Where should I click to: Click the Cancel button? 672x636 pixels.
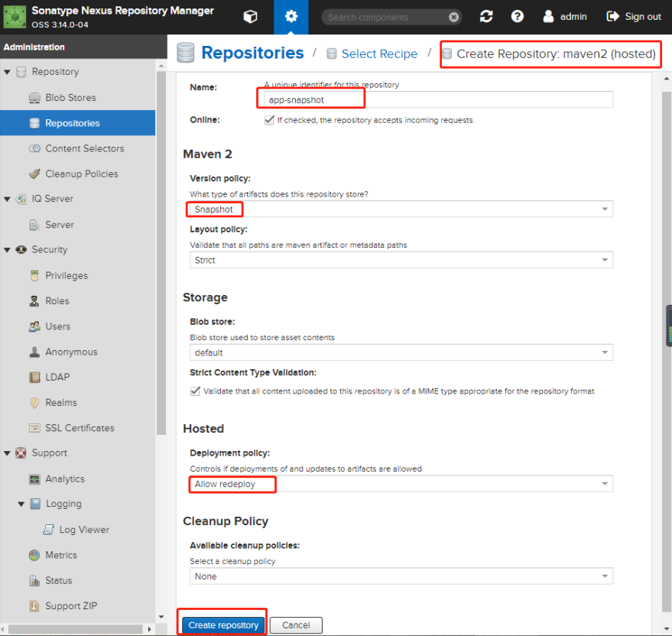296,625
